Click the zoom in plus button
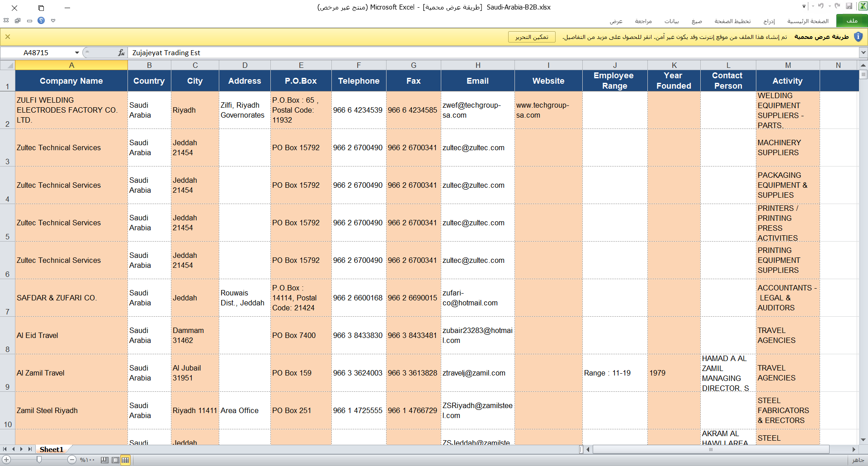The image size is (868, 466). point(6,460)
